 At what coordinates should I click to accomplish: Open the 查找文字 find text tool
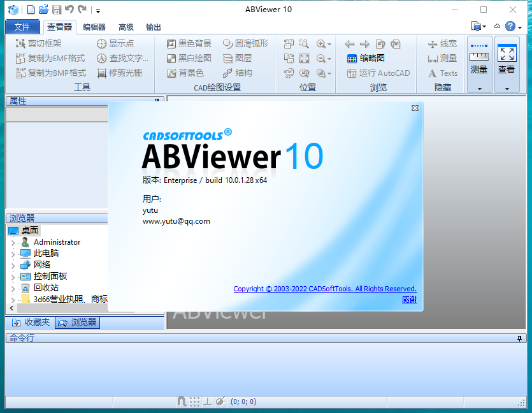[x=121, y=58]
